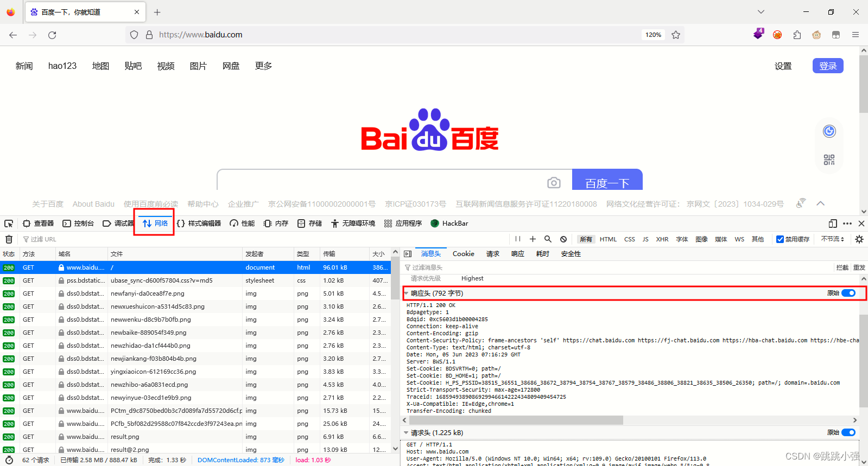Open the Firefox hamburger menu

click(x=856, y=35)
